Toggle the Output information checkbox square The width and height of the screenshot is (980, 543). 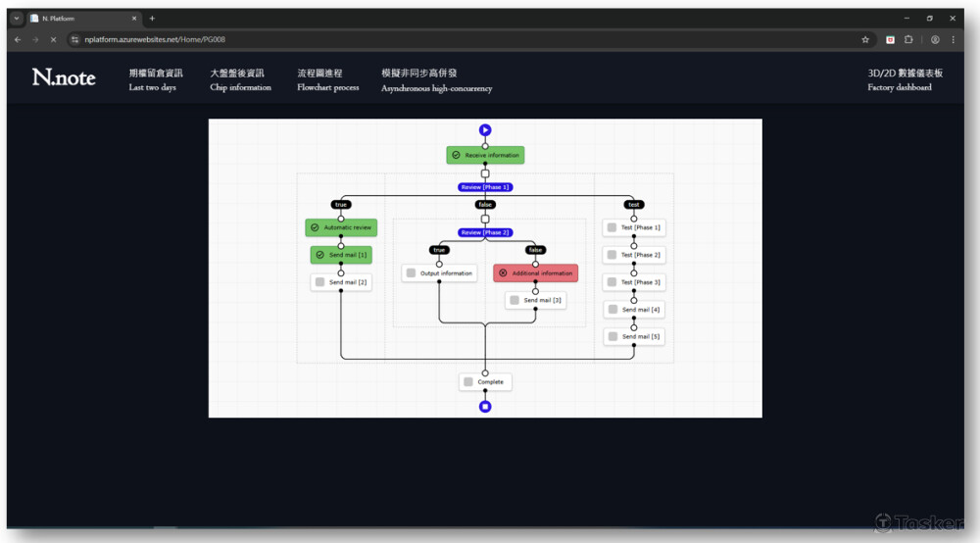click(x=411, y=273)
